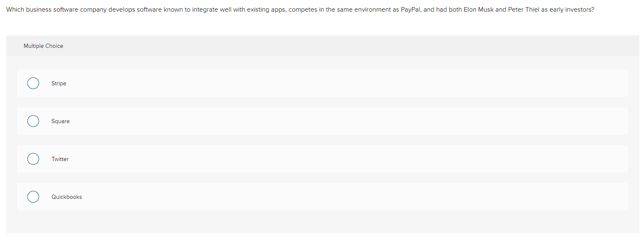The image size is (644, 240).
Task: Click the empty circle beside Stripe
Action: click(x=33, y=83)
